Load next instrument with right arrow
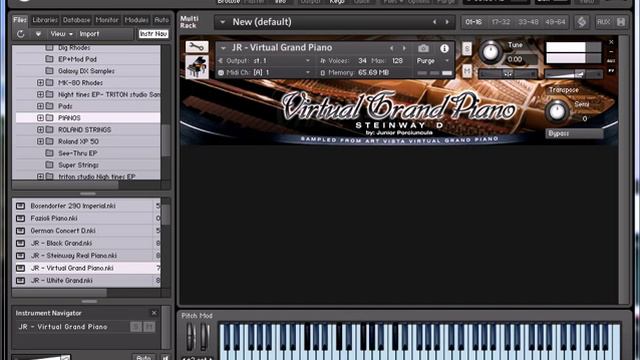The width and height of the screenshot is (640, 360). (404, 48)
